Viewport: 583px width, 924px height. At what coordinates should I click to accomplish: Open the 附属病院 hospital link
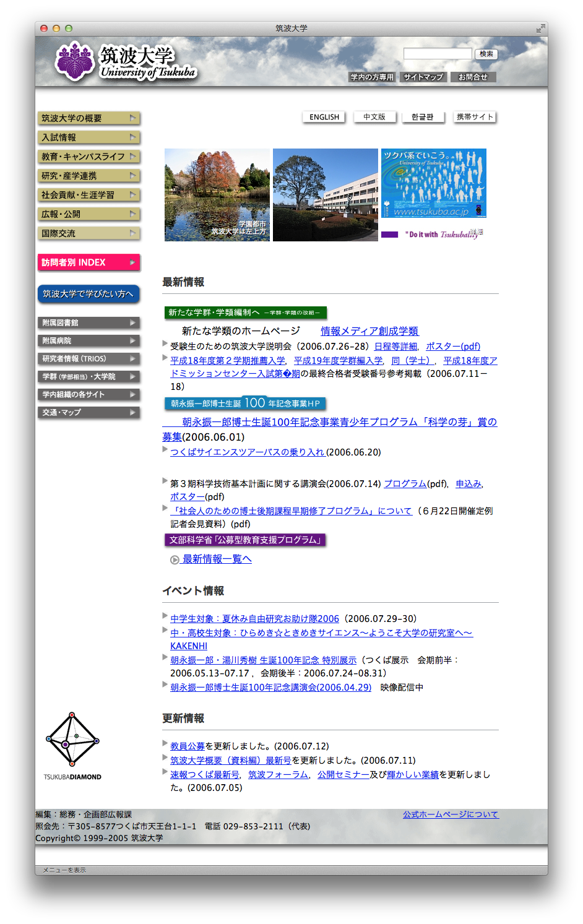89,341
